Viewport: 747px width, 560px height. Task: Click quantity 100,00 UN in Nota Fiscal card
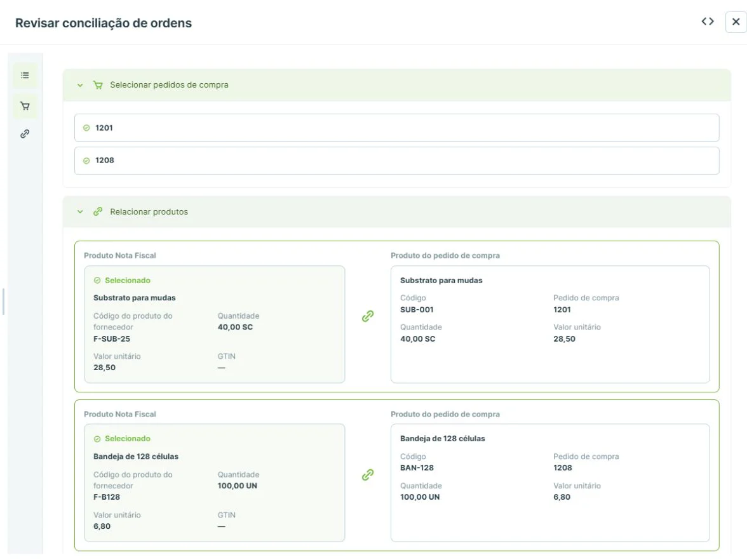click(238, 486)
